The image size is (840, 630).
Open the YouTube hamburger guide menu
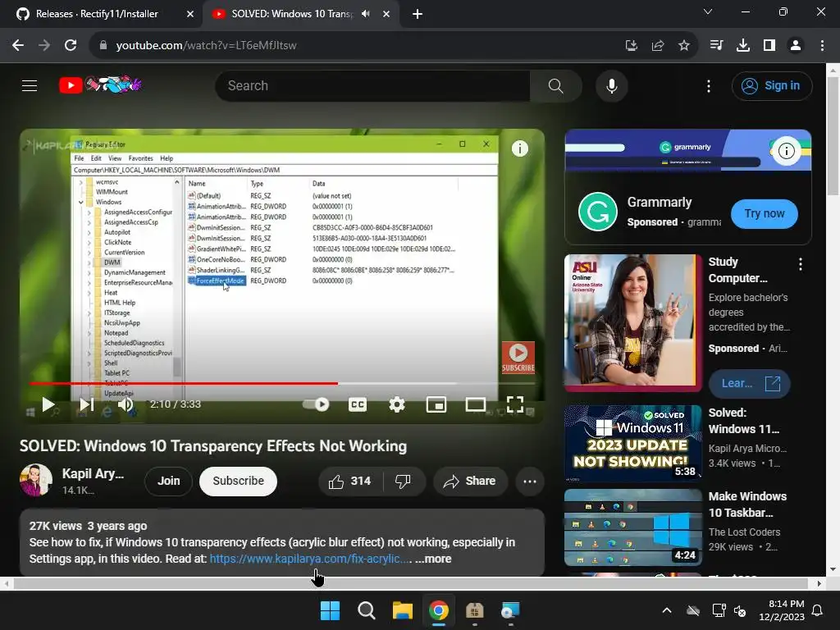(30, 85)
